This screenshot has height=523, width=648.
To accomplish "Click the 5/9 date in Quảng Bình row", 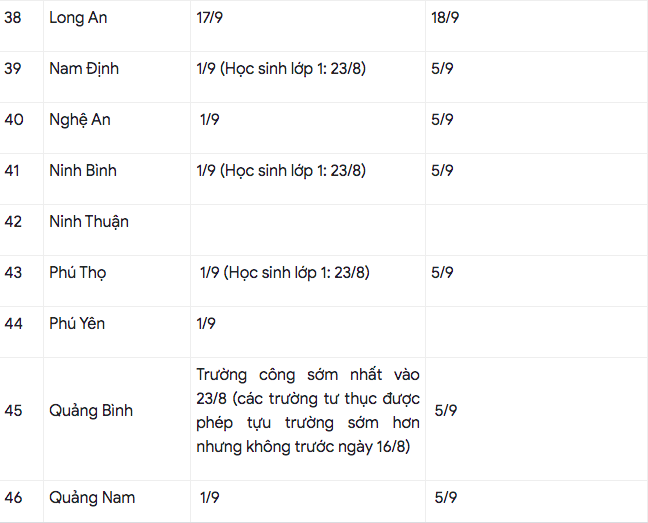I will coord(446,410).
